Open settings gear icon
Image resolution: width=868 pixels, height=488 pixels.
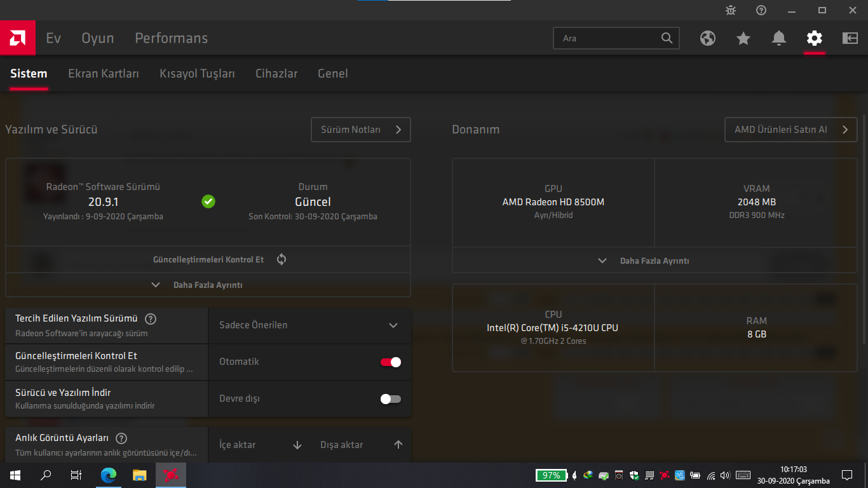pos(814,38)
